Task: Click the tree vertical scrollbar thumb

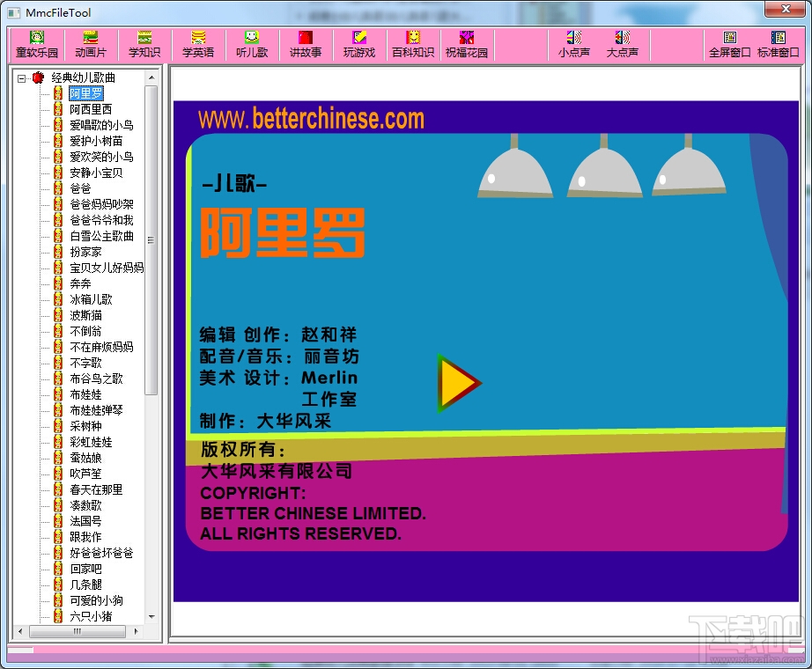Action: 151,240
